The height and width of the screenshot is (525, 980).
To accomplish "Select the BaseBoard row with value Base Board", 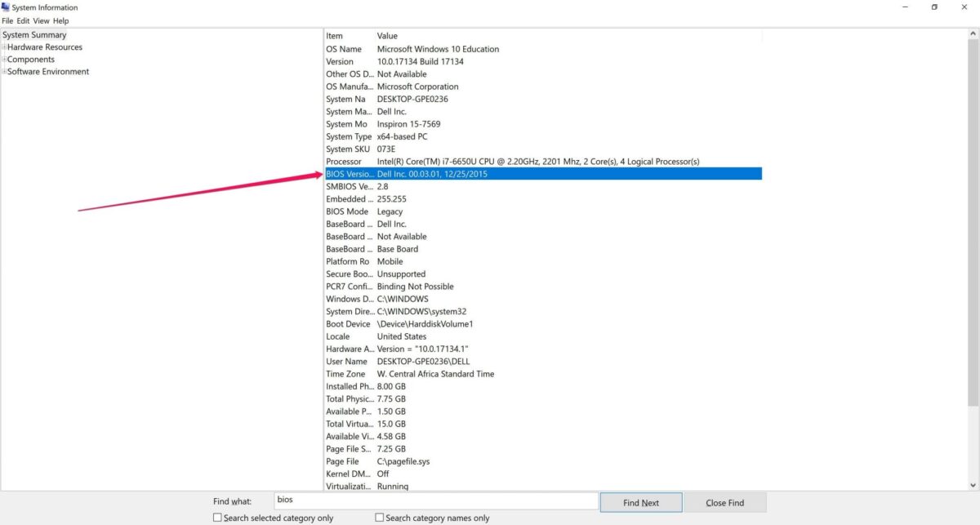I will [x=543, y=249].
